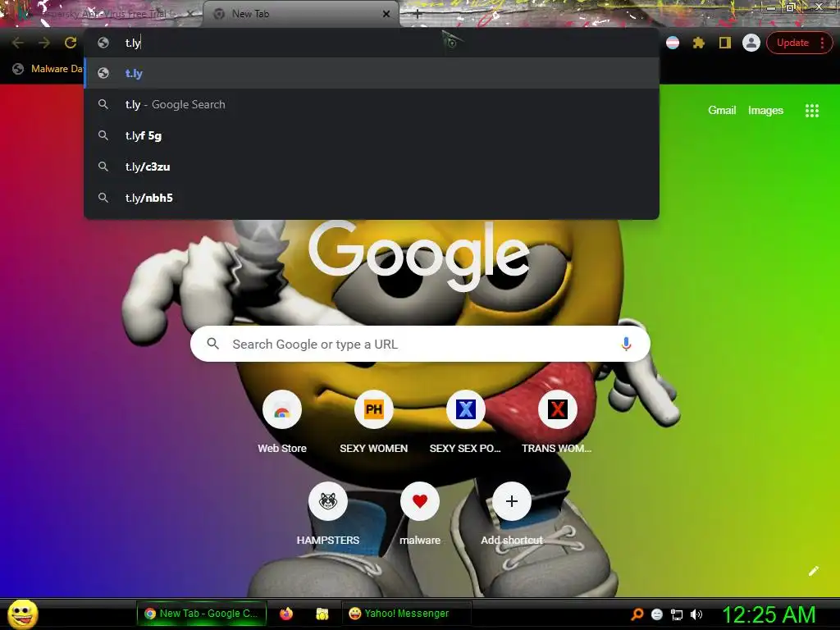Open the profile avatar icon
Viewport: 840px width, 630px height.
pyautogui.click(x=751, y=43)
